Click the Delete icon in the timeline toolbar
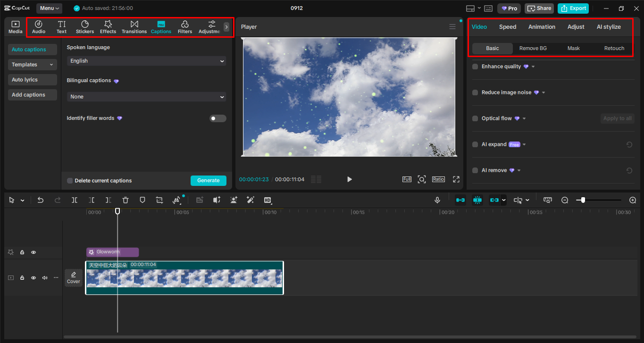644x343 pixels. [125, 200]
